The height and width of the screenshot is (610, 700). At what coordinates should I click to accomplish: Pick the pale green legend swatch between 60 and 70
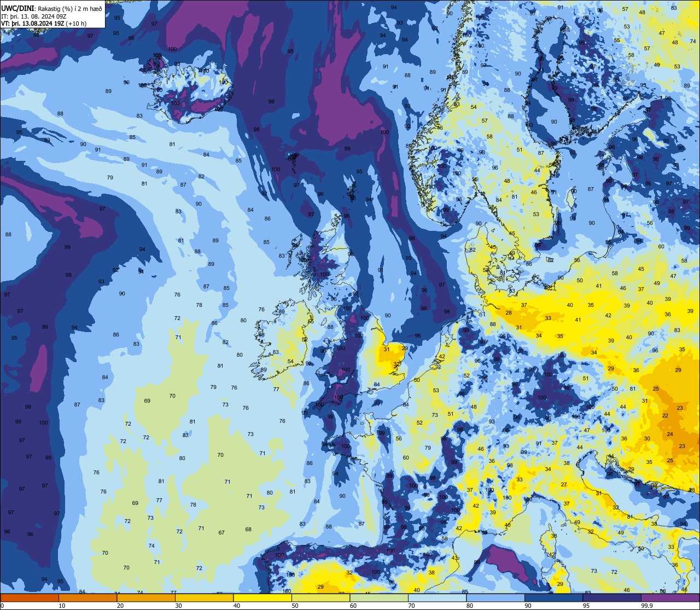point(379,598)
